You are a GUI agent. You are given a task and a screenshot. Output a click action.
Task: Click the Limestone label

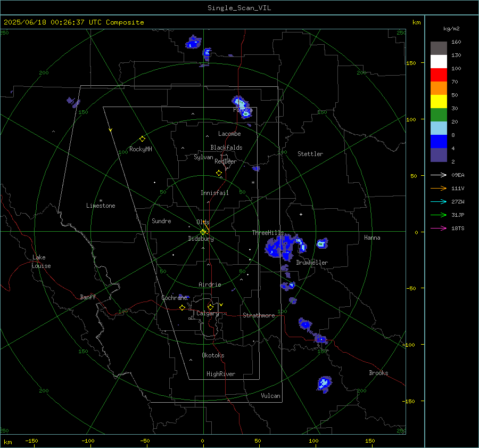tap(101, 206)
